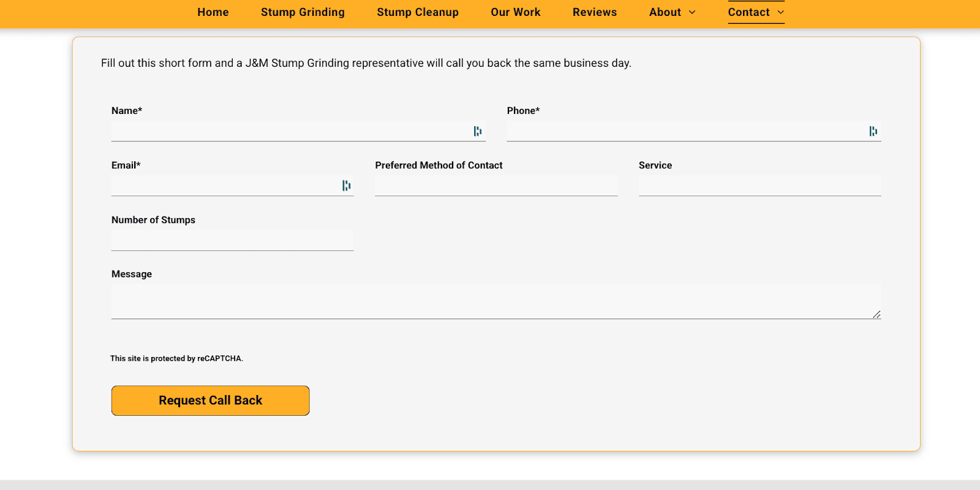Click the Message box resize handle
The width and height of the screenshot is (980, 490).
point(876,314)
